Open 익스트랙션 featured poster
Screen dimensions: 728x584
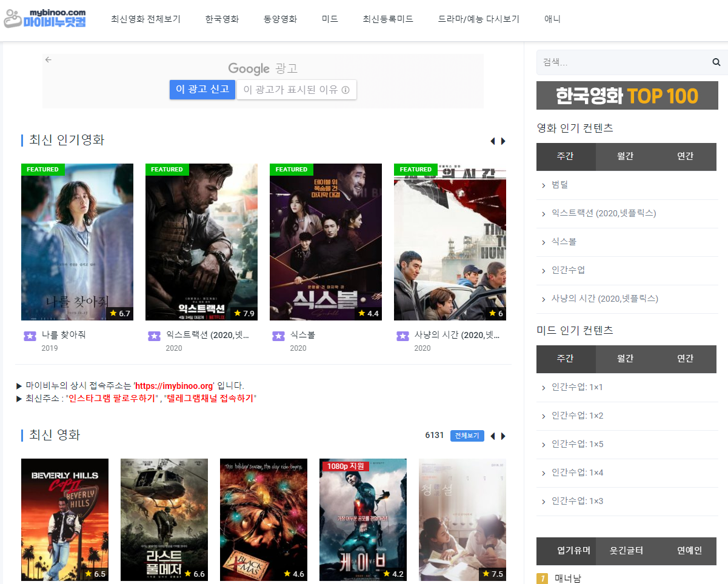click(201, 242)
